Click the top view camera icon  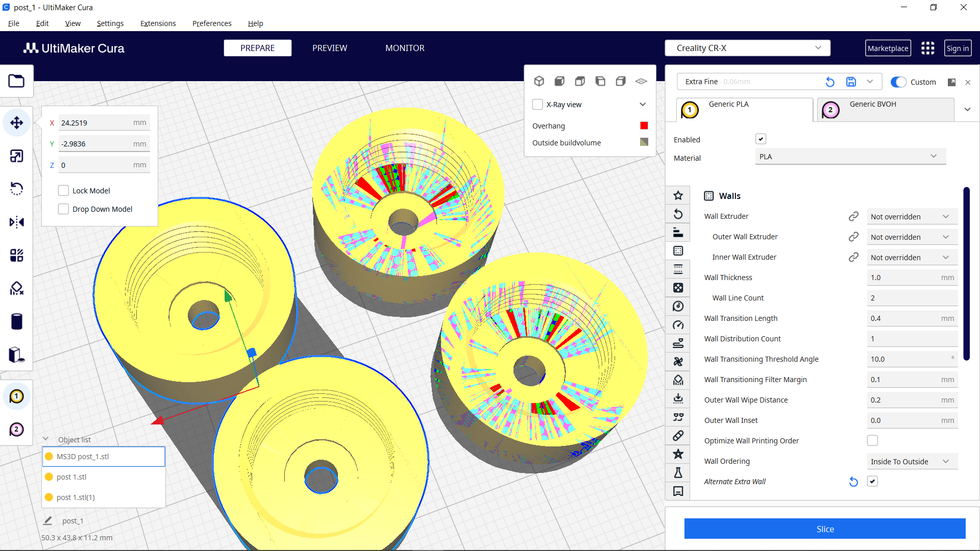(x=580, y=81)
